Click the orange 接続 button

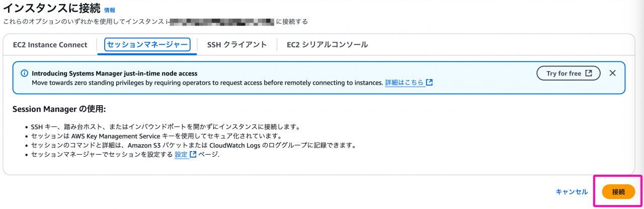(x=618, y=192)
